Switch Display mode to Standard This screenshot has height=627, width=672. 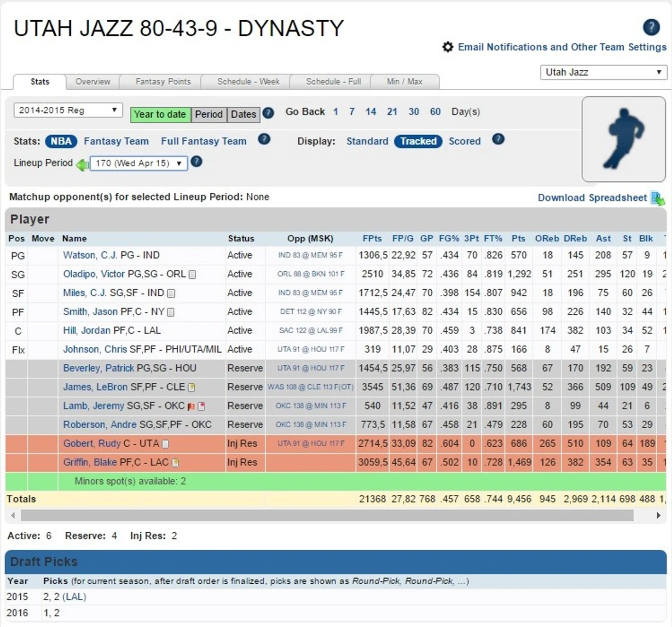(367, 141)
